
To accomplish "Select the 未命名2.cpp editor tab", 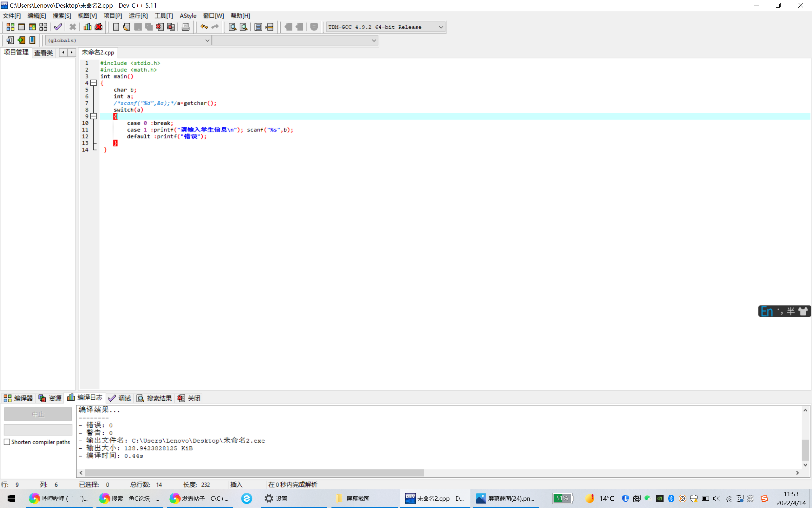I will click(98, 52).
